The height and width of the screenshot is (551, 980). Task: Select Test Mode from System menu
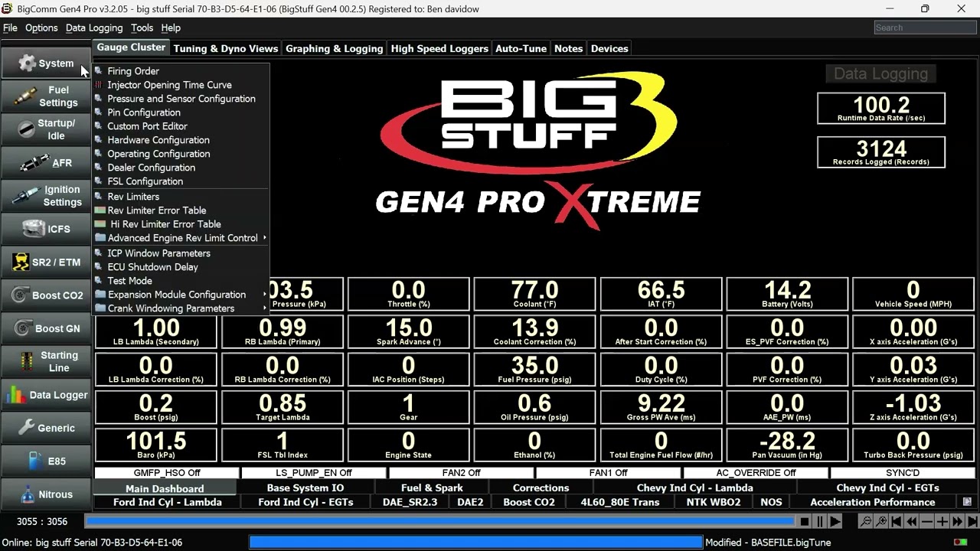[181, 281]
